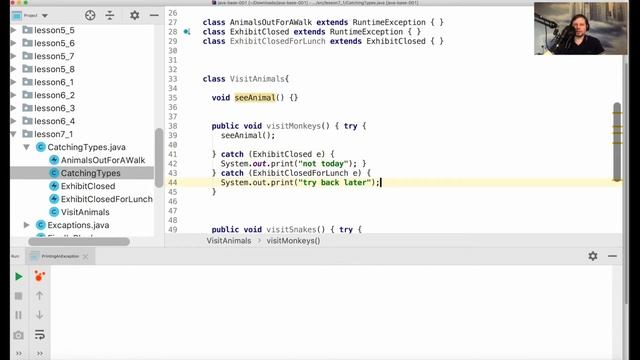640x360 pixels.
Task: Click the AnimalsOutForAWalk exception class icon
Action: click(x=54, y=160)
